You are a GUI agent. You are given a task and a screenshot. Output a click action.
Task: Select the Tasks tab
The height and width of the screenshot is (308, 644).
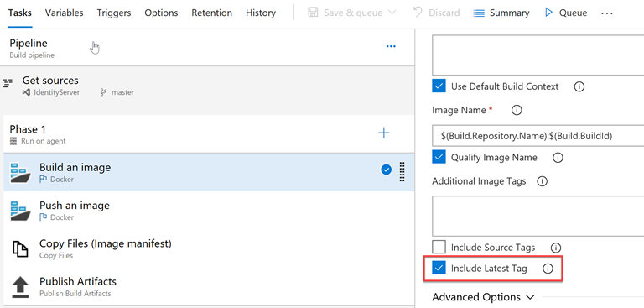pyautogui.click(x=20, y=13)
